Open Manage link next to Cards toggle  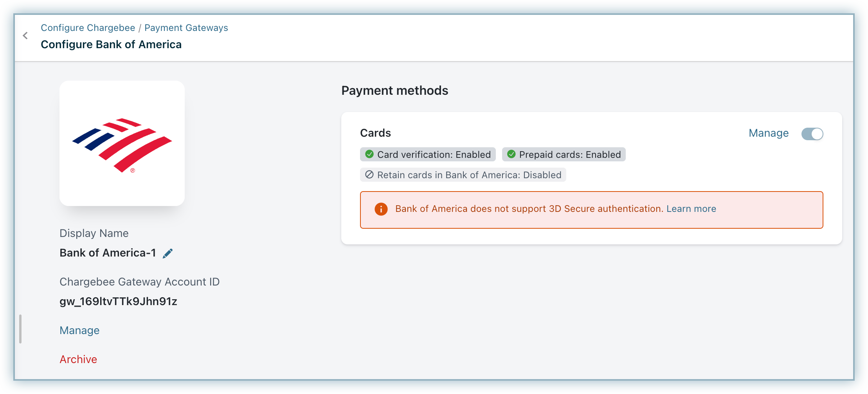(769, 133)
